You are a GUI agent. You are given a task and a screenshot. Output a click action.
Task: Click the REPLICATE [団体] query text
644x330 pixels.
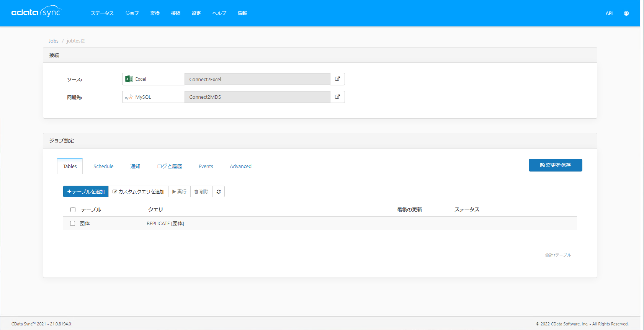coord(165,223)
